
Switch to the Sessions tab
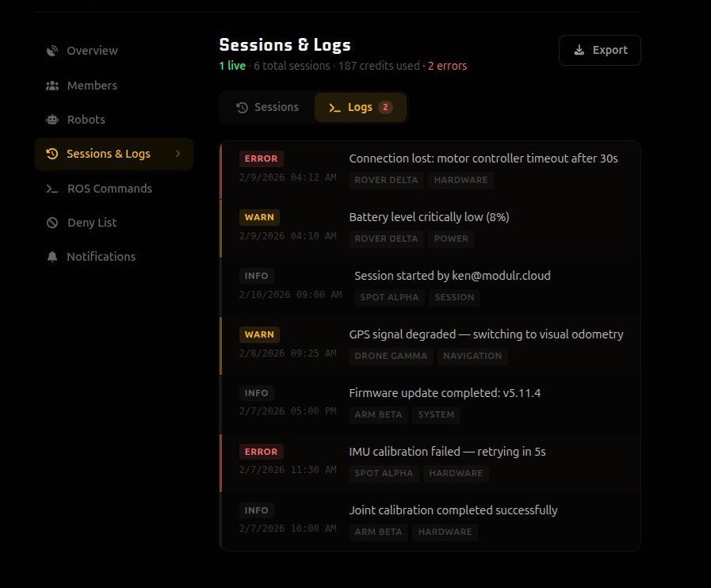click(268, 107)
